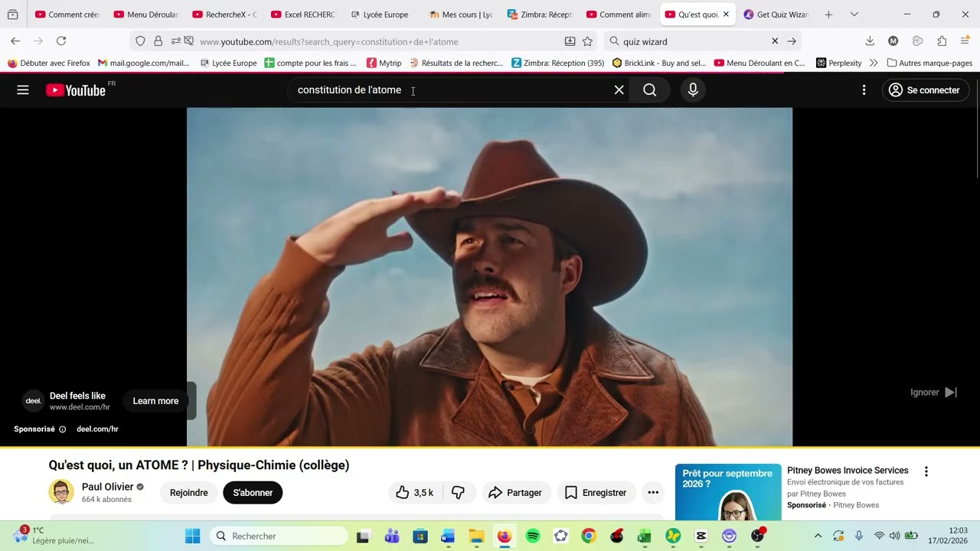The width and height of the screenshot is (980, 551).
Task: Clear the quiz wizard search bar
Action: click(x=775, y=41)
